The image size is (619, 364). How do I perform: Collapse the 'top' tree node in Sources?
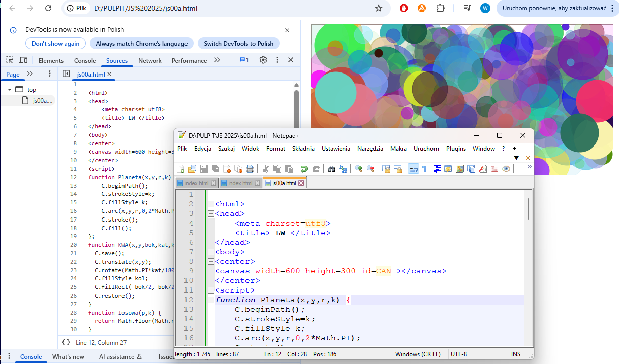pos(9,90)
